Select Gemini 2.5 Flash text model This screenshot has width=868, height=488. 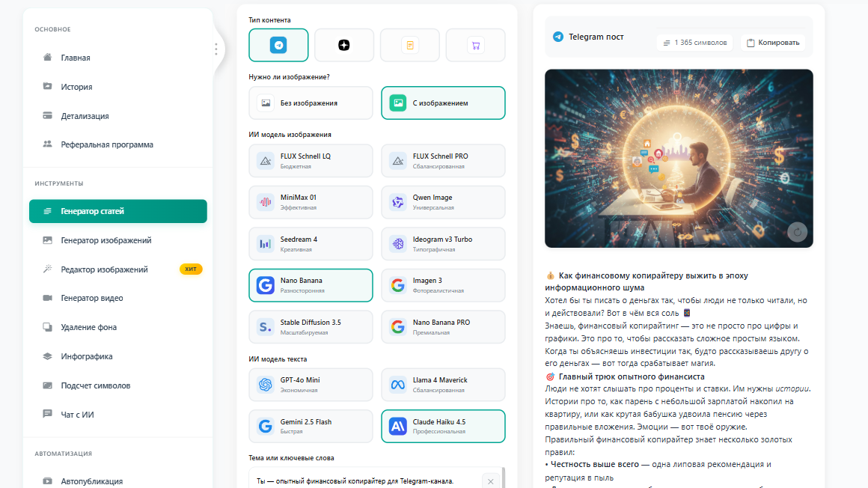pos(310,426)
